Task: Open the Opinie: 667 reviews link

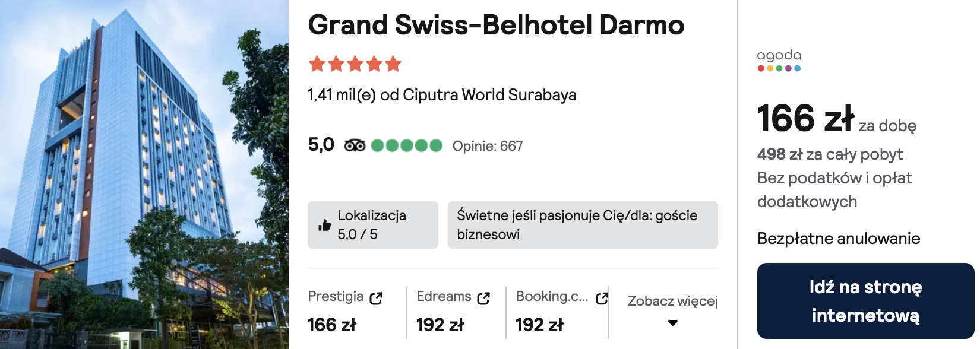Action: (x=488, y=146)
